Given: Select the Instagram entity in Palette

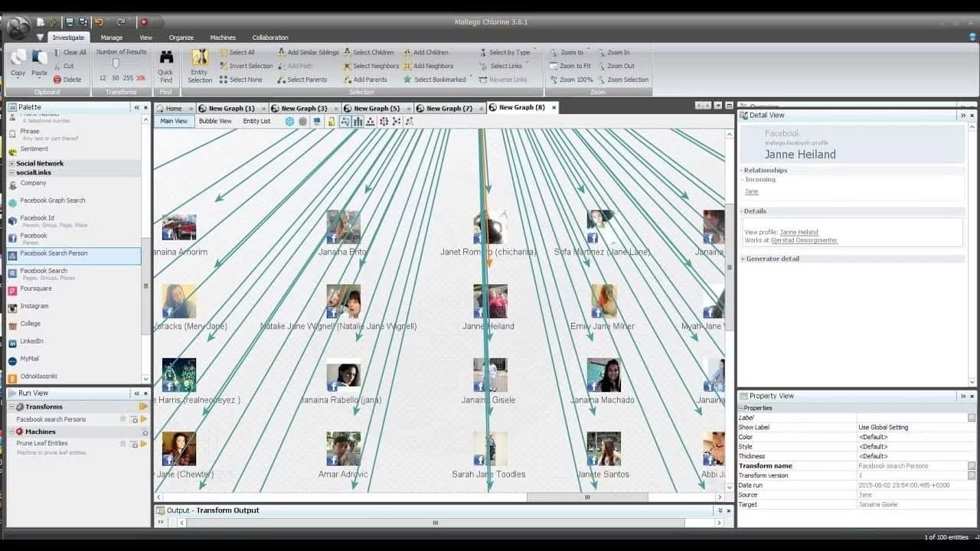Looking at the screenshot, I should (34, 306).
